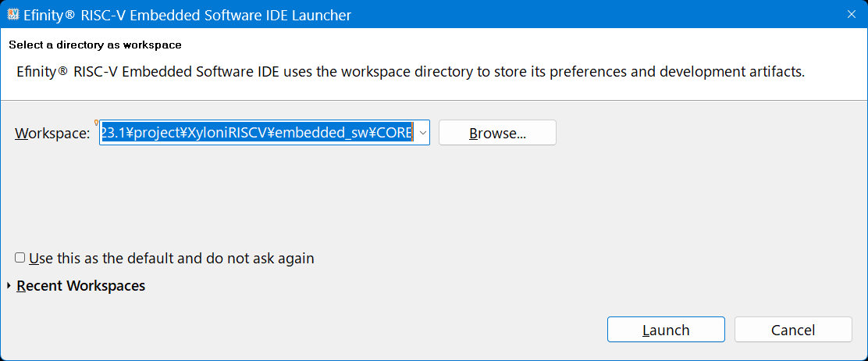Click the 'Workspace:' field label
This screenshot has height=361, width=868.
[52, 134]
